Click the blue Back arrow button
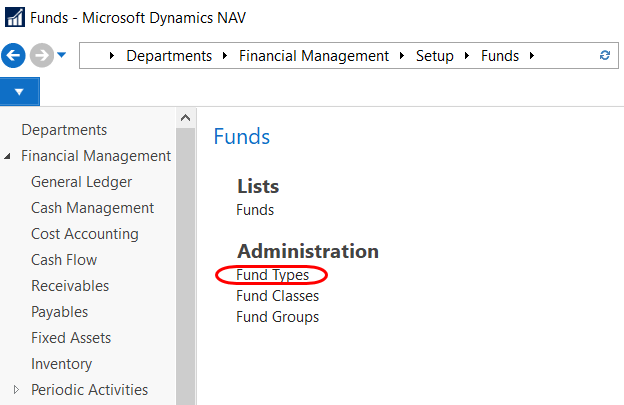This screenshot has height=405, width=624. point(15,55)
